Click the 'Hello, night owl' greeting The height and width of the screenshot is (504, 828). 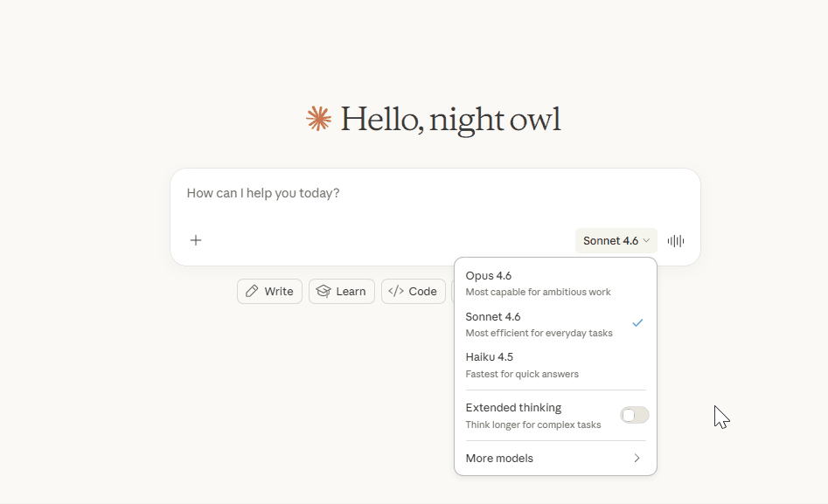coord(450,120)
